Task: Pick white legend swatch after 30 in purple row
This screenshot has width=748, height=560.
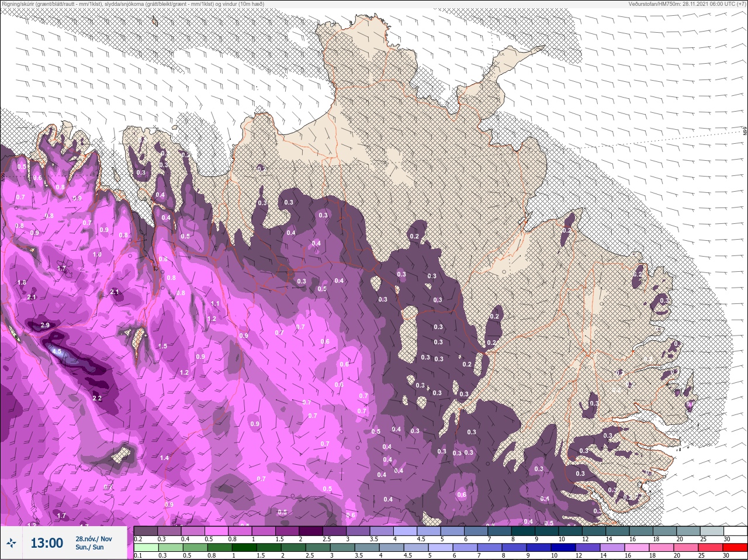Action: [x=735, y=531]
